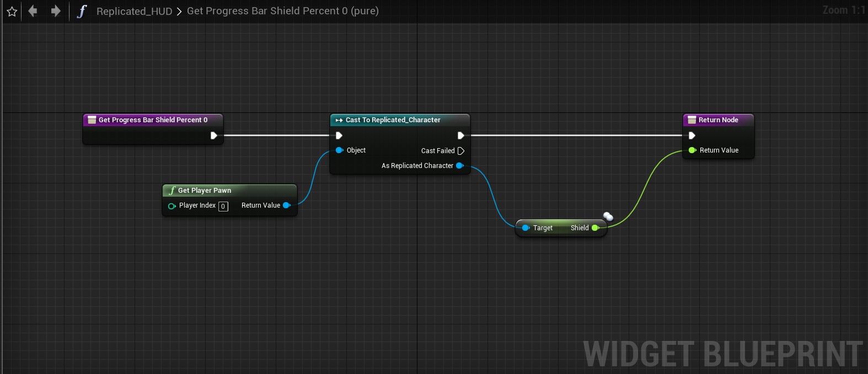Click the Player Index value field
The image size is (868, 374).
click(x=223, y=207)
